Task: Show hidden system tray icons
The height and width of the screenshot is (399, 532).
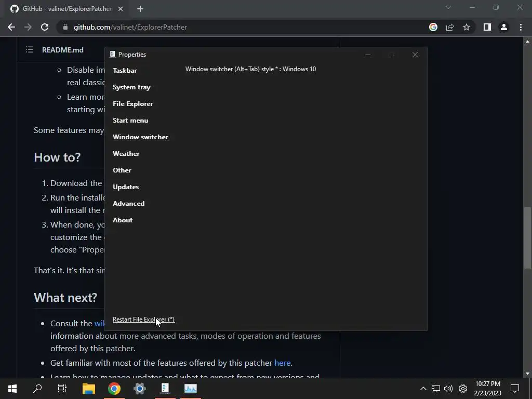Action: point(423,389)
